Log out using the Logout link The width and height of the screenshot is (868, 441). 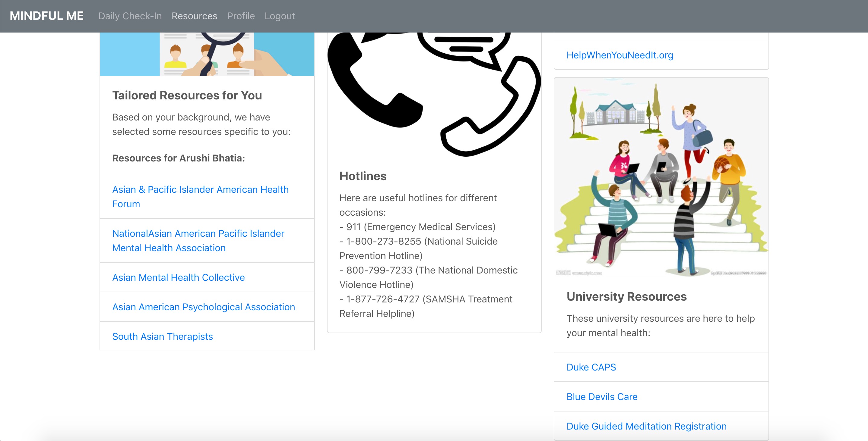coord(279,16)
